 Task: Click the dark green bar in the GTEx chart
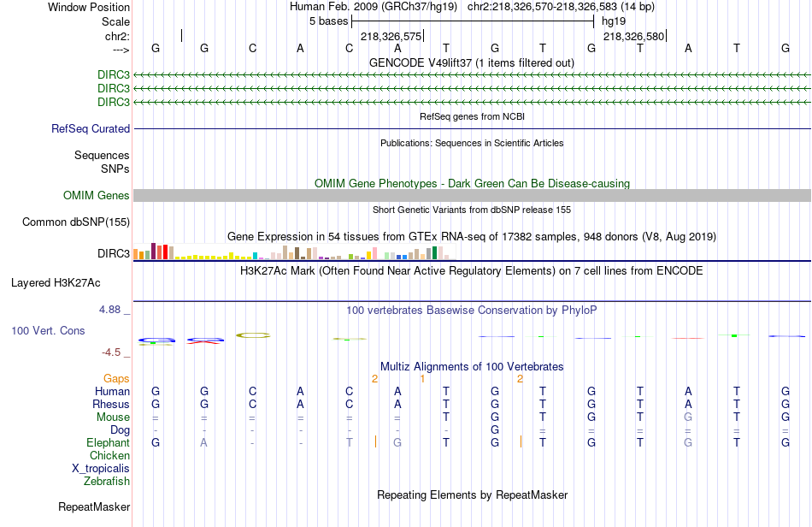[x=435, y=253]
